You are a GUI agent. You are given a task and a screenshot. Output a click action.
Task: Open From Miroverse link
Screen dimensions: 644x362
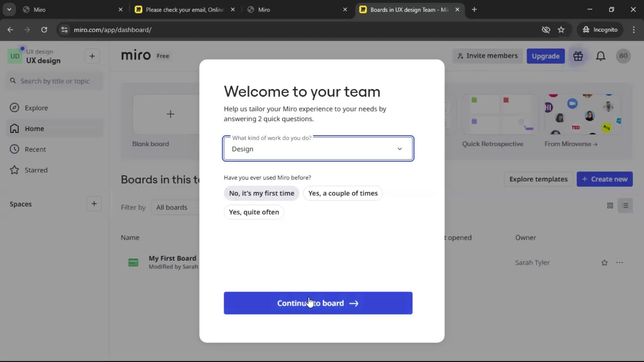pos(571,144)
